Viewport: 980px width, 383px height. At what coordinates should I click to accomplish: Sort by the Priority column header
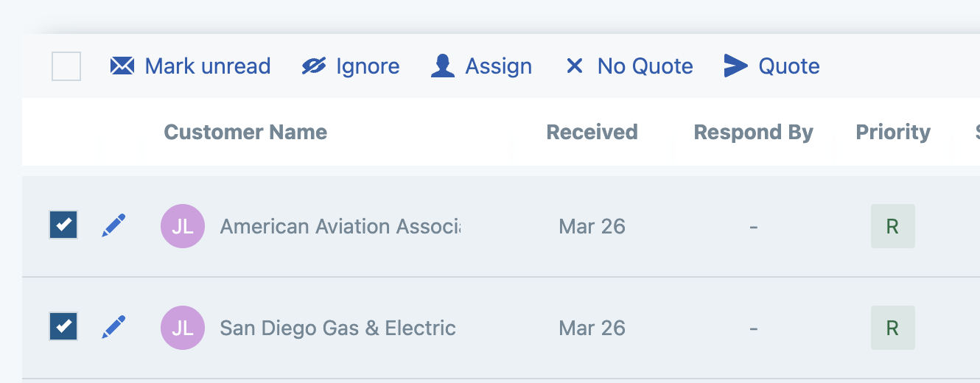point(893,133)
